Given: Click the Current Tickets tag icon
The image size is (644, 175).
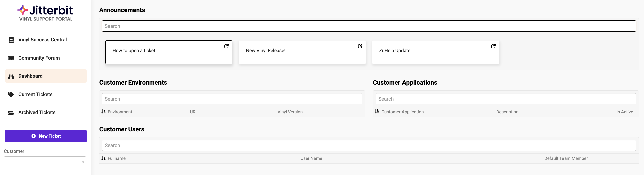Looking at the screenshot, I should tap(11, 95).
